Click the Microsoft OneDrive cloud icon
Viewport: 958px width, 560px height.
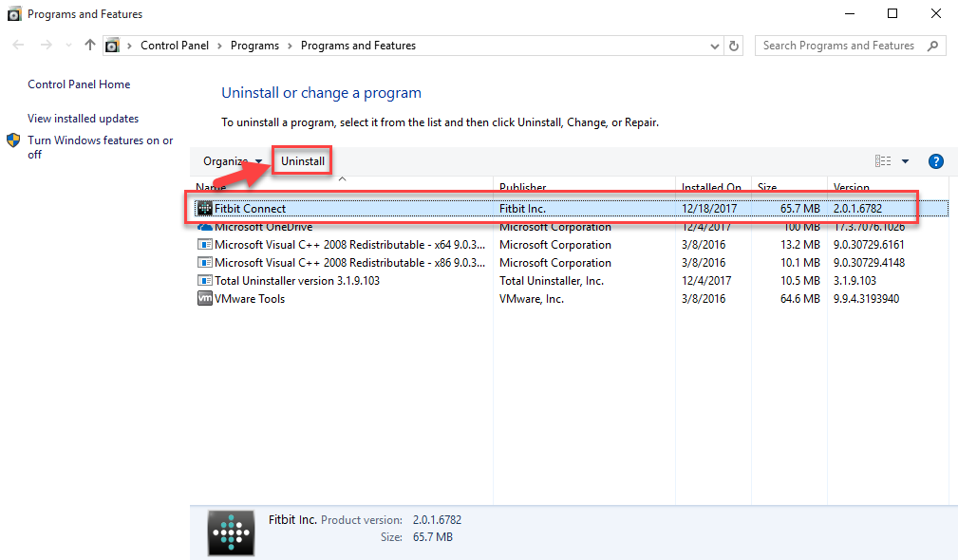(x=204, y=227)
